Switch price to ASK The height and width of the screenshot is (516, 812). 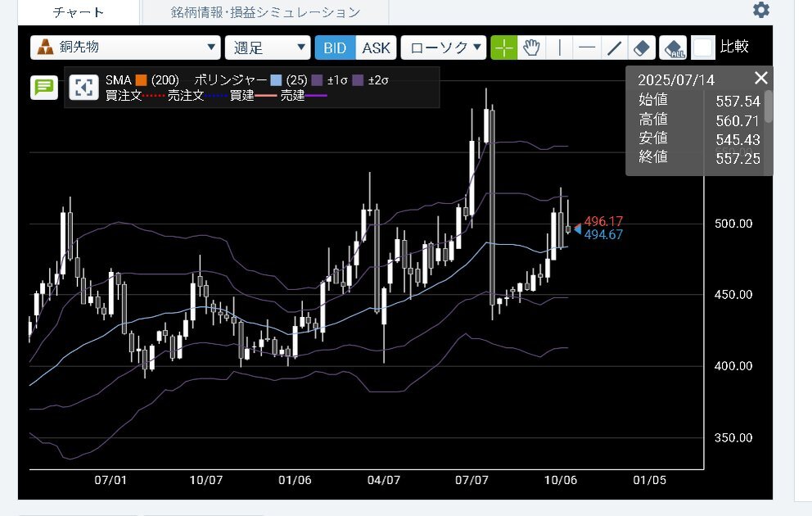(x=376, y=48)
